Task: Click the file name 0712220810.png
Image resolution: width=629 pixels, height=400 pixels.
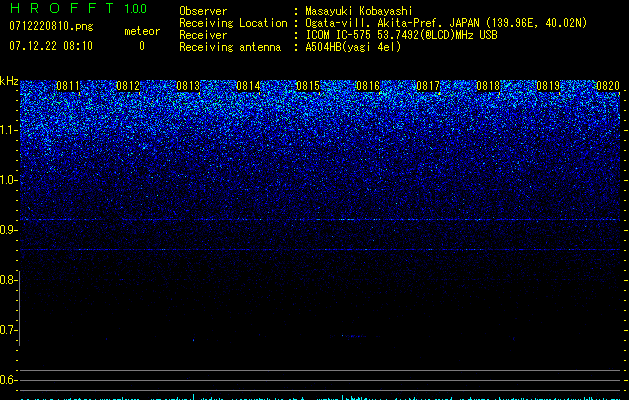Action: [x=51, y=26]
